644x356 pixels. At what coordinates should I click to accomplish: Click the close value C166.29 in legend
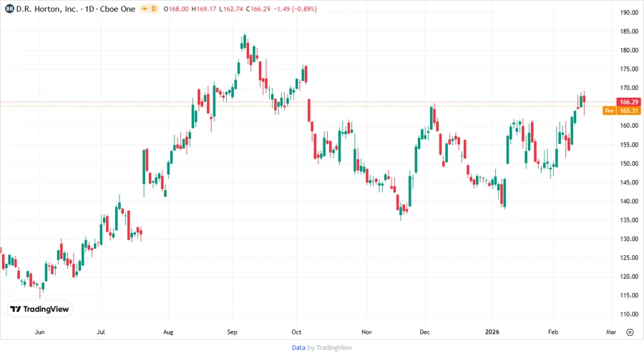click(258, 9)
